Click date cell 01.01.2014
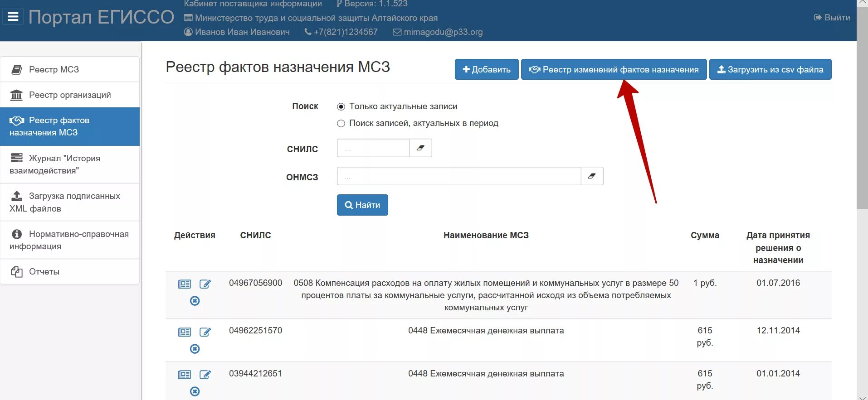868x400 pixels. tap(778, 374)
